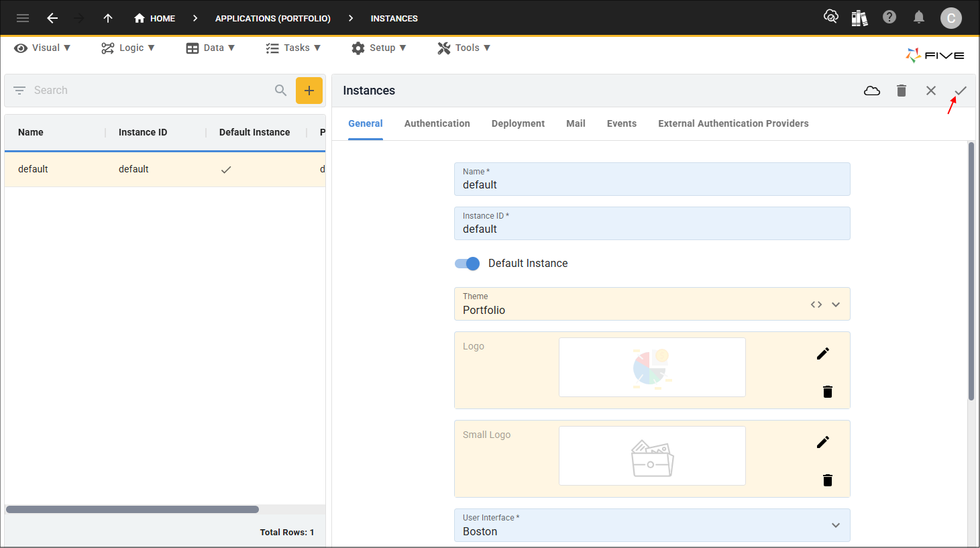Click the row's Default Instance checkmark
Image resolution: width=980 pixels, height=548 pixels.
[226, 170]
